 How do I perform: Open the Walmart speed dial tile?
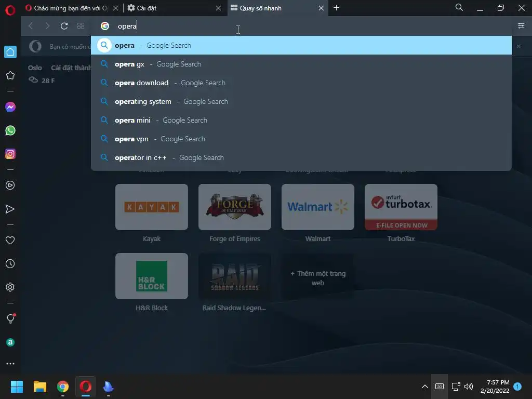click(318, 207)
